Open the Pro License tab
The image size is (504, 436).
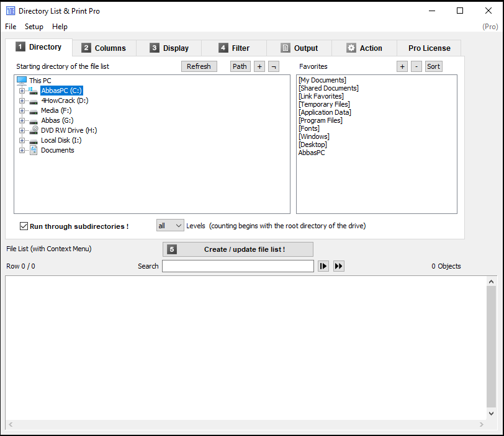(429, 48)
